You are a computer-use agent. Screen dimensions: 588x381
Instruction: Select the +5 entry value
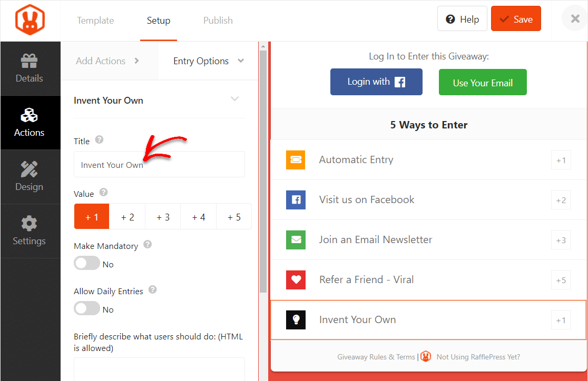click(234, 216)
